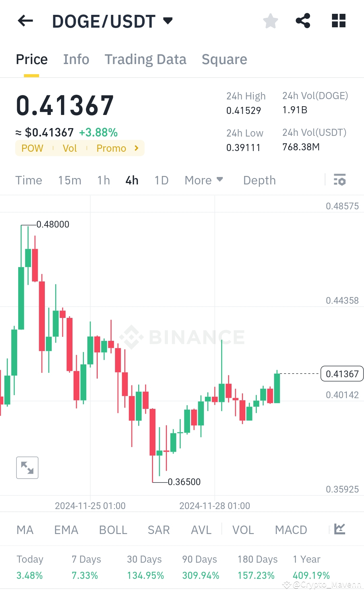Show the Depth view
Image resolution: width=364 pixels, height=592 pixels.
tap(259, 180)
